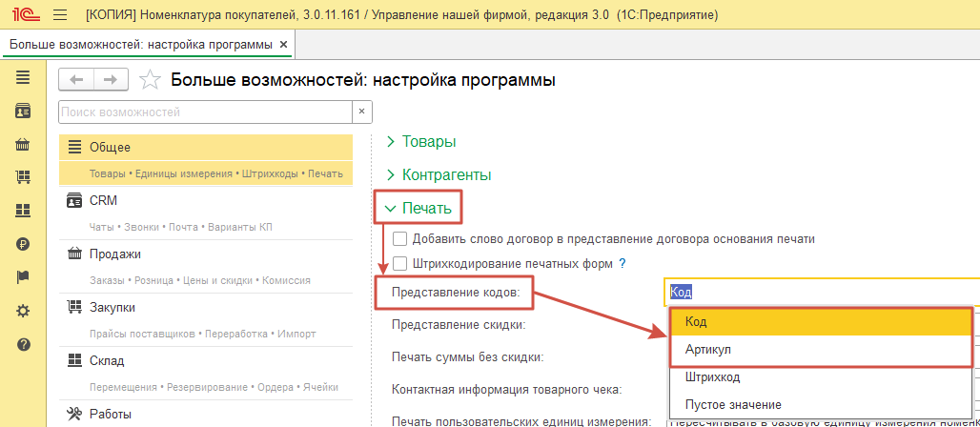980x427 pixels.
Task: Expand the 'Товары' group
Action: click(421, 141)
